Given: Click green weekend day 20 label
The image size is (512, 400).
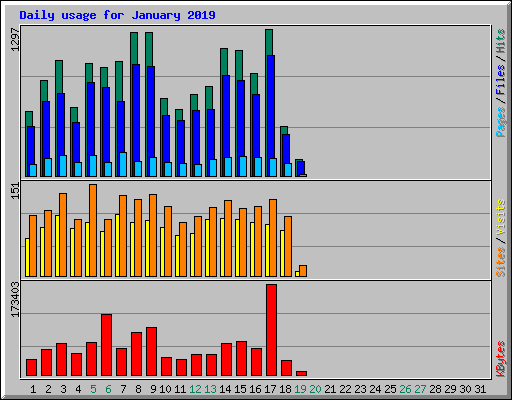Looking at the screenshot, I should (x=315, y=389).
